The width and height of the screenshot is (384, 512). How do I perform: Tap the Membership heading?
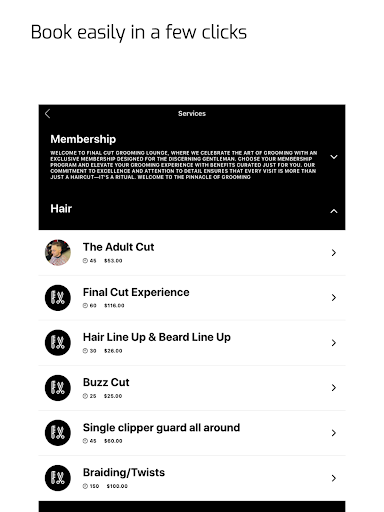[83, 139]
